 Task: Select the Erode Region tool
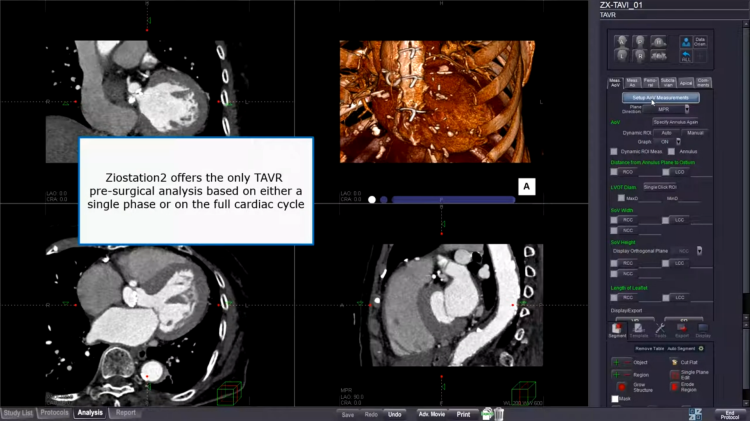tap(674, 387)
